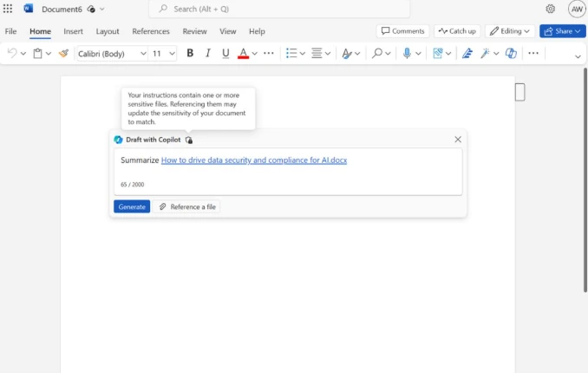Toggle underline formatting
Viewport: 588px width, 373px height.
(225, 53)
